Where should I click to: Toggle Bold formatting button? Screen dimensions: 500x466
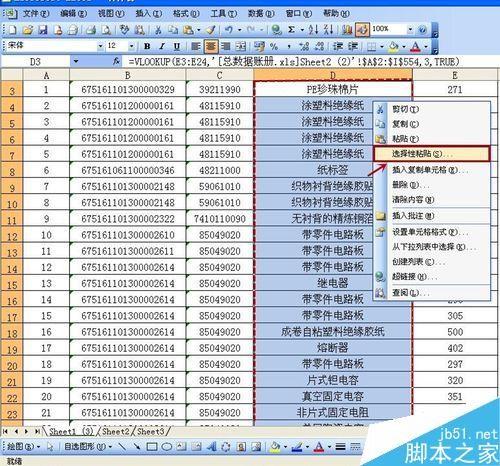(147, 46)
